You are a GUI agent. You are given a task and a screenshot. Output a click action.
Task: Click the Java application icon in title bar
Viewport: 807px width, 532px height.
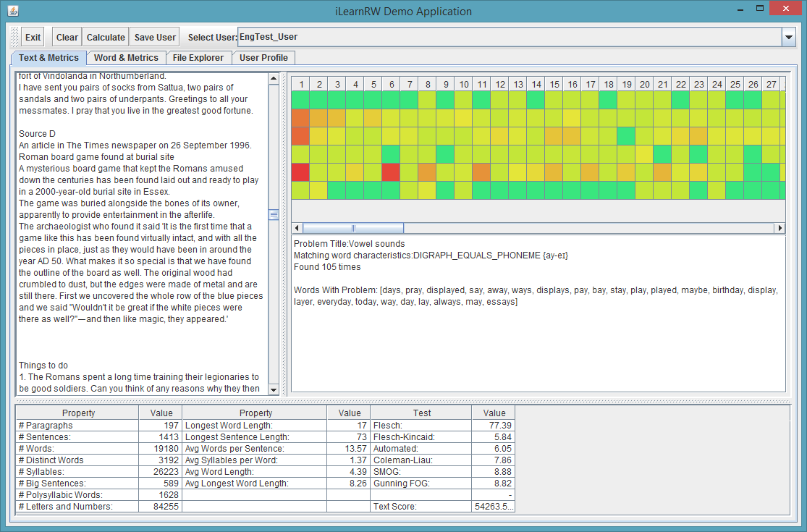13,11
